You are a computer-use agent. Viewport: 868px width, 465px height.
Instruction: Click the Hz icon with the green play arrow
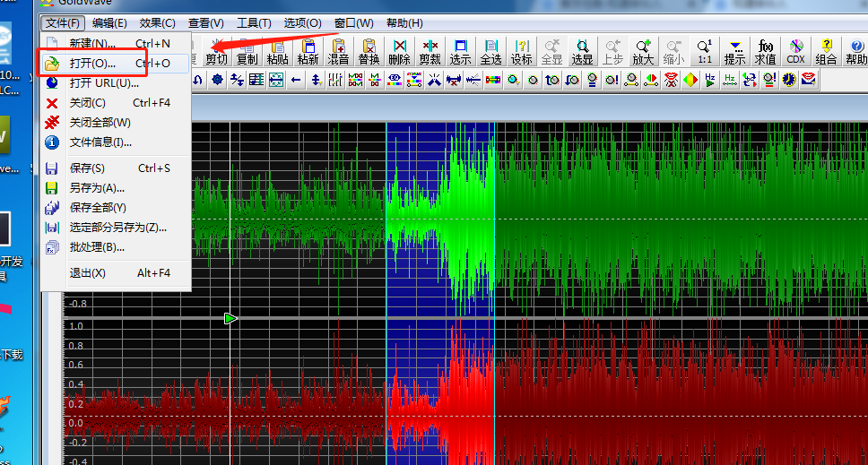pyautogui.click(x=709, y=81)
